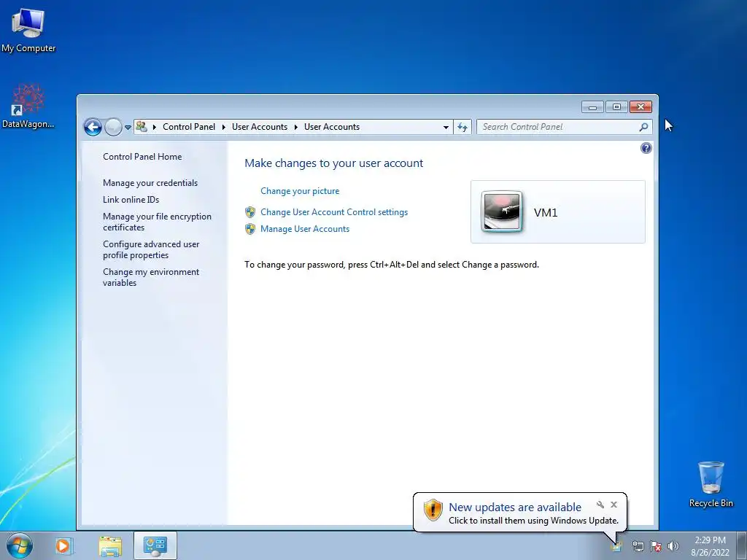The width and height of the screenshot is (747, 560).
Task: Click the VM1 account picture
Action: tap(502, 211)
